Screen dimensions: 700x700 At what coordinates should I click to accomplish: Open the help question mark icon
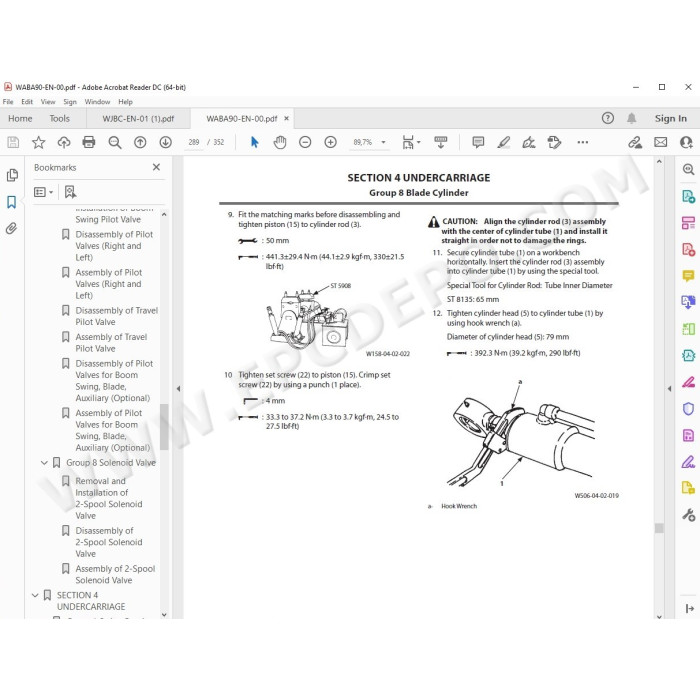[608, 118]
